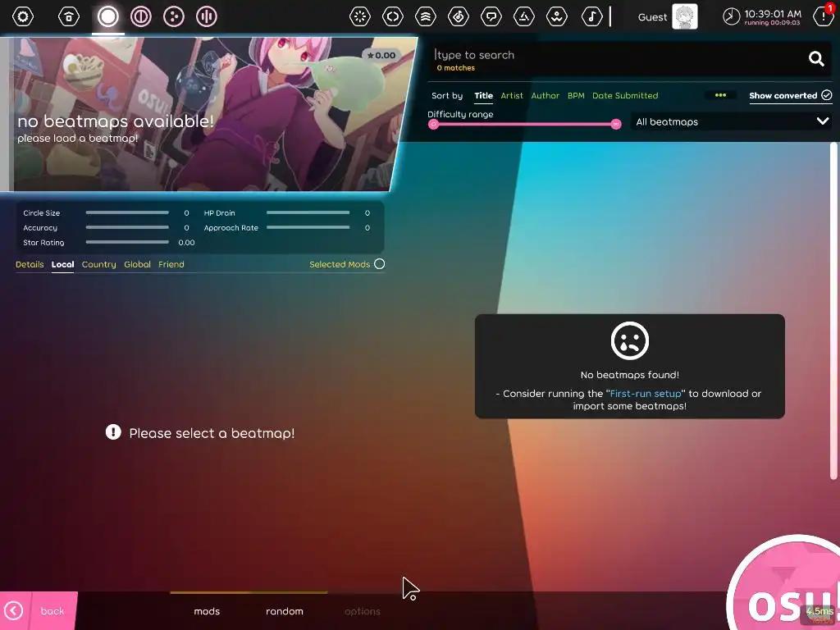Viewport: 840px width, 630px height.
Task: Click the pink back button
Action: coord(39,610)
